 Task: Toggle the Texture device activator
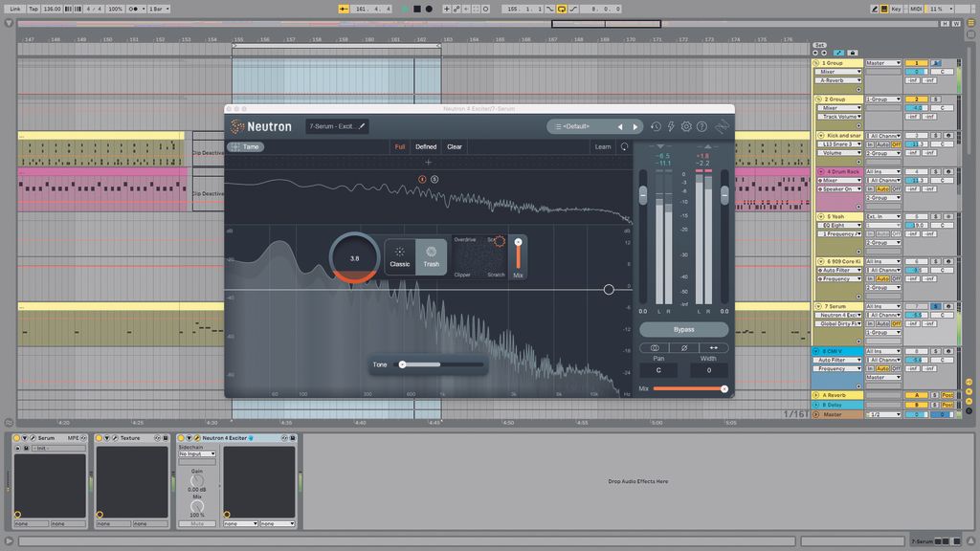tap(100, 437)
